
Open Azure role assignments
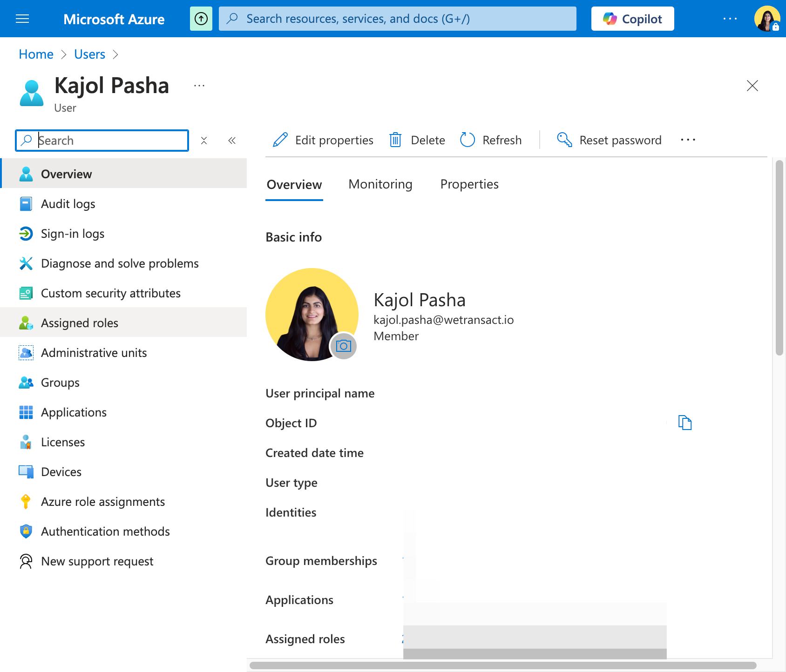[123, 501]
